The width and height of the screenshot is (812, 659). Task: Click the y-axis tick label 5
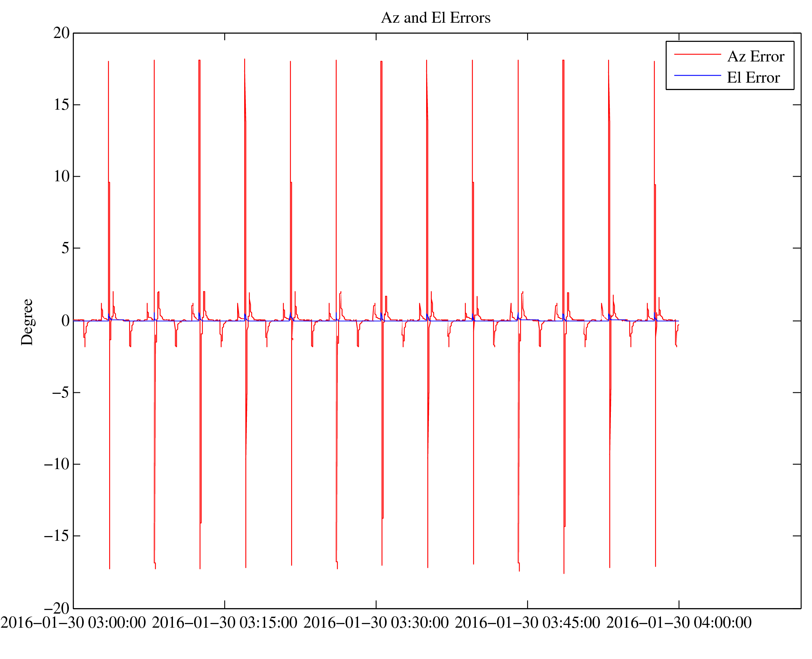pos(65,248)
